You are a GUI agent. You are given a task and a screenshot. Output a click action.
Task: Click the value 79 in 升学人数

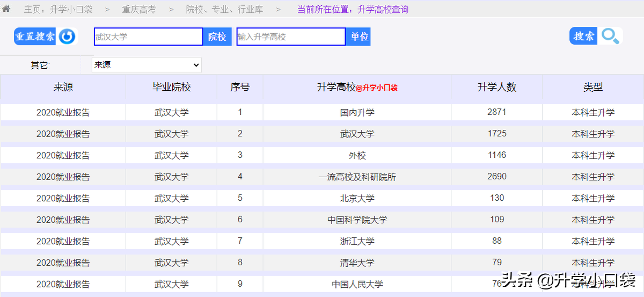[497, 262]
